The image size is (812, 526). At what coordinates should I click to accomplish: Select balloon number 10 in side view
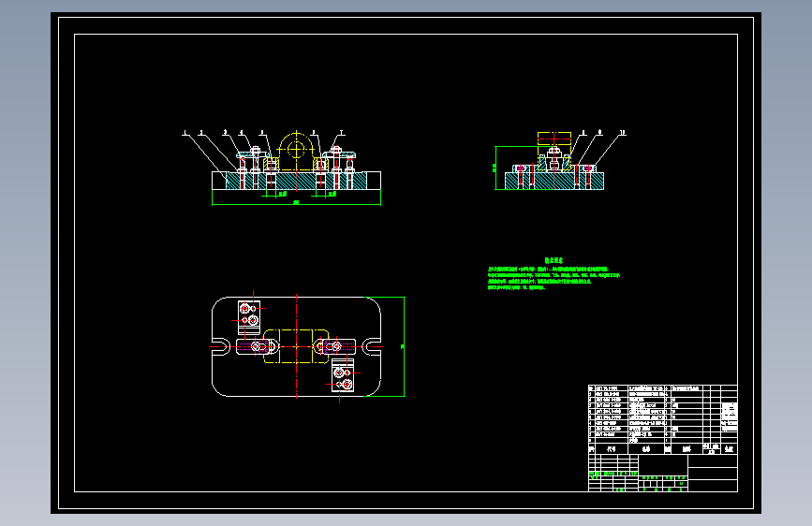623,133
